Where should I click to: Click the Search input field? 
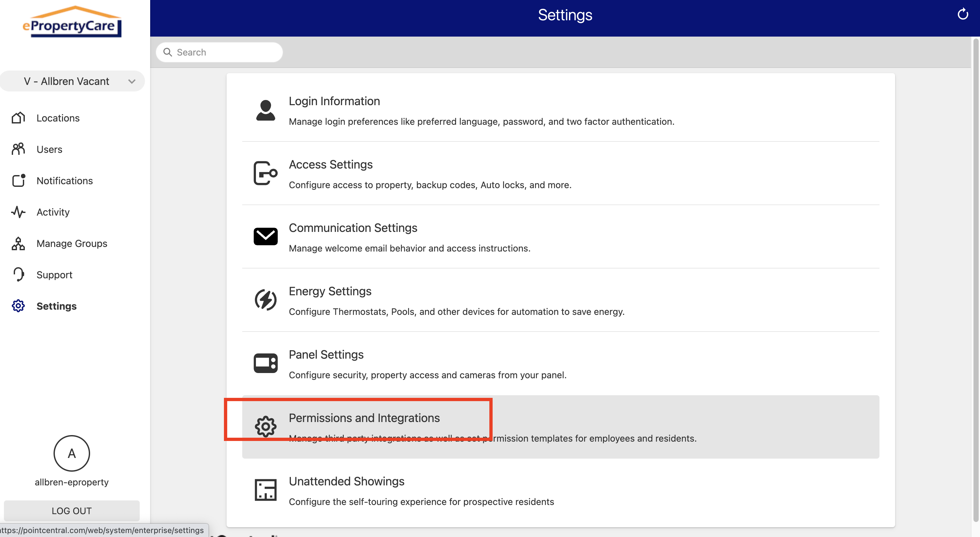[x=225, y=52]
